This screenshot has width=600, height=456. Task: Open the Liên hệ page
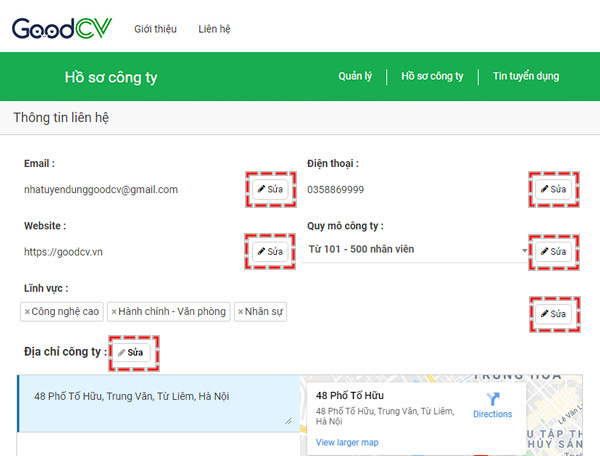[214, 29]
